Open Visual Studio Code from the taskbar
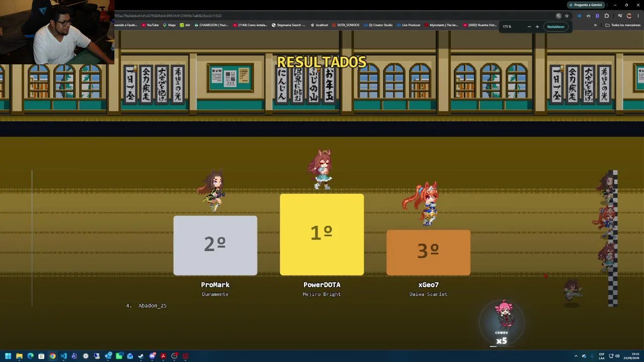The height and width of the screenshot is (362, 644). pos(63,356)
